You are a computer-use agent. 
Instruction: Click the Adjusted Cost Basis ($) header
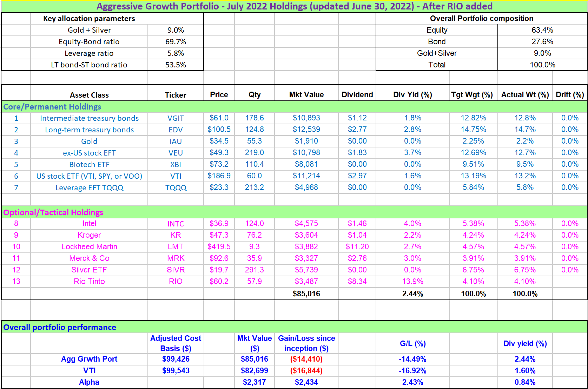tap(176, 343)
